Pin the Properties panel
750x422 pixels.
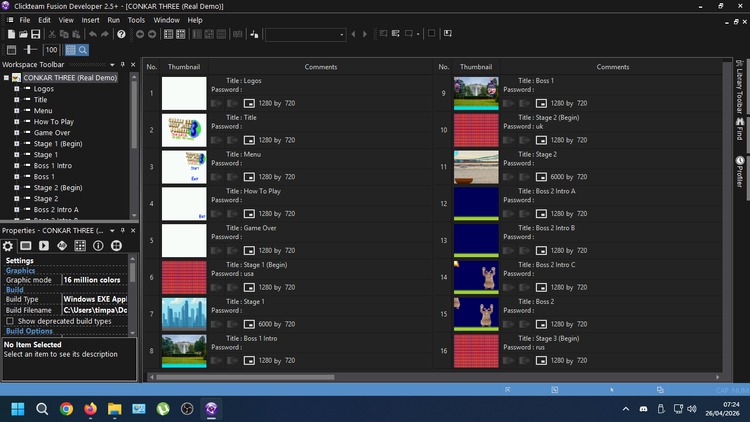[122, 231]
